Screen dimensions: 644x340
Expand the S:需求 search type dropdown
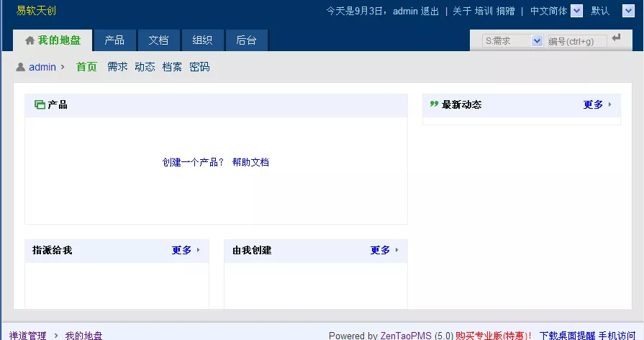click(x=536, y=41)
